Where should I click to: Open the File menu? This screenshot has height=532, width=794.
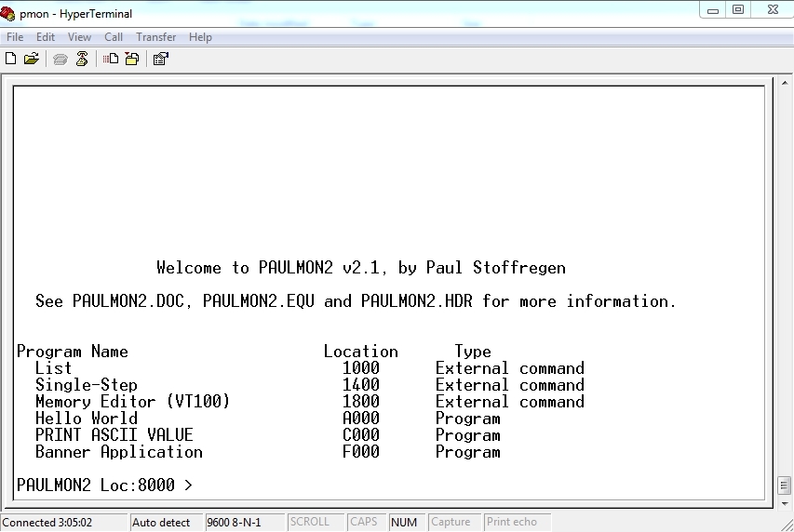[x=15, y=37]
